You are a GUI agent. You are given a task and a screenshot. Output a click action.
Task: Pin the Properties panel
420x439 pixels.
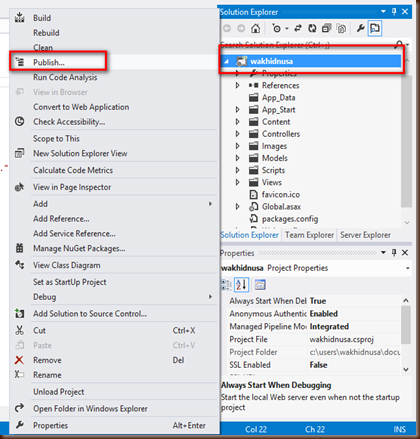(x=394, y=253)
